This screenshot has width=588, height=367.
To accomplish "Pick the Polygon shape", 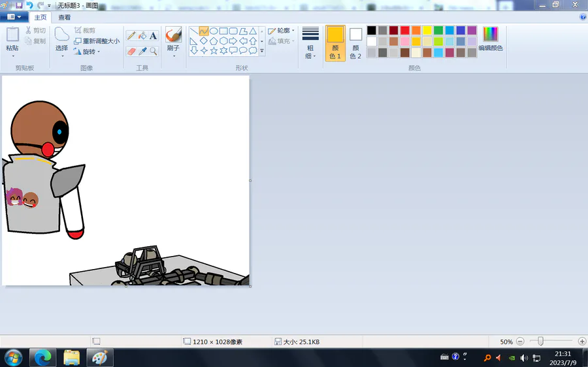I will (x=243, y=31).
